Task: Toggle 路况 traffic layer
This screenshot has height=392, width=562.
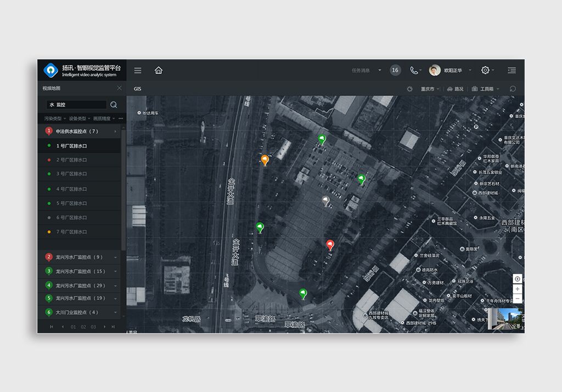Action: point(455,89)
